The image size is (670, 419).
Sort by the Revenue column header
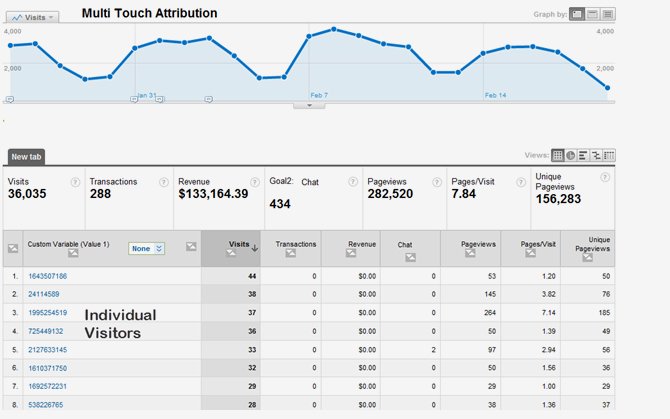[362, 244]
